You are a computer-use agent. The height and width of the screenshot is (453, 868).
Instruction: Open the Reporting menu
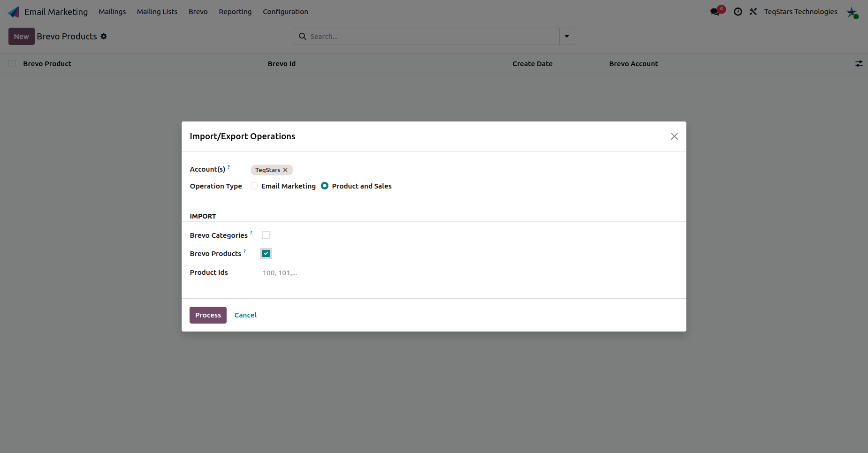pyautogui.click(x=235, y=12)
